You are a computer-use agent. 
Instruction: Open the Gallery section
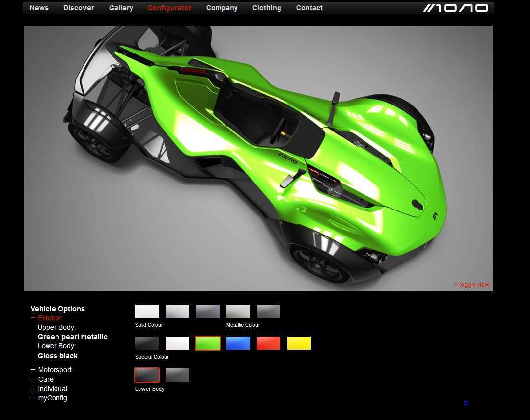tap(121, 8)
